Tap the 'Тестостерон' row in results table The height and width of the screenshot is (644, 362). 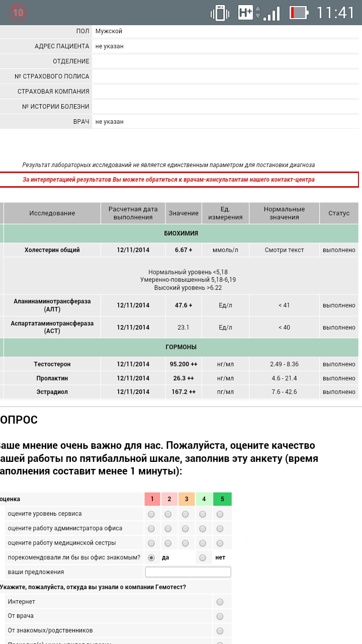click(52, 364)
